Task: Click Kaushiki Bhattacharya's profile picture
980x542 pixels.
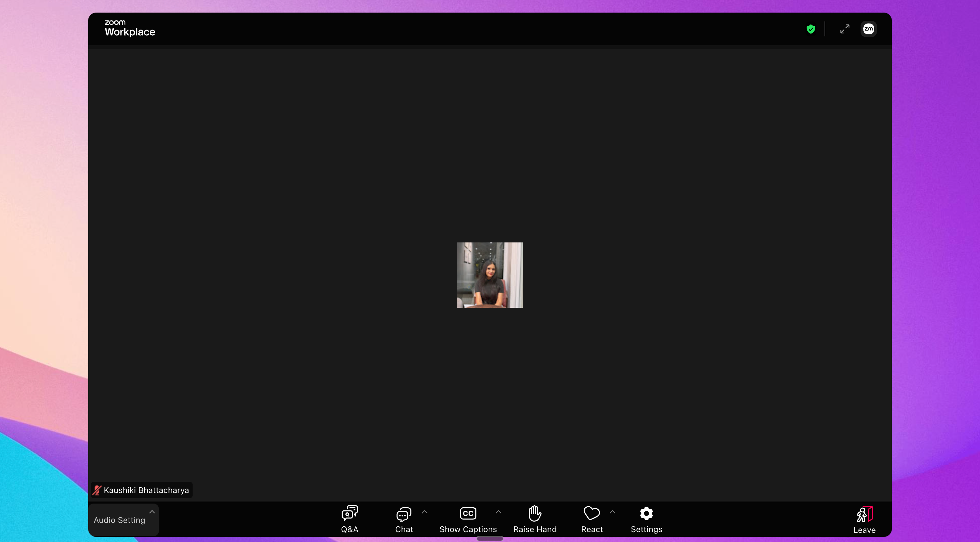Action: [x=490, y=275]
